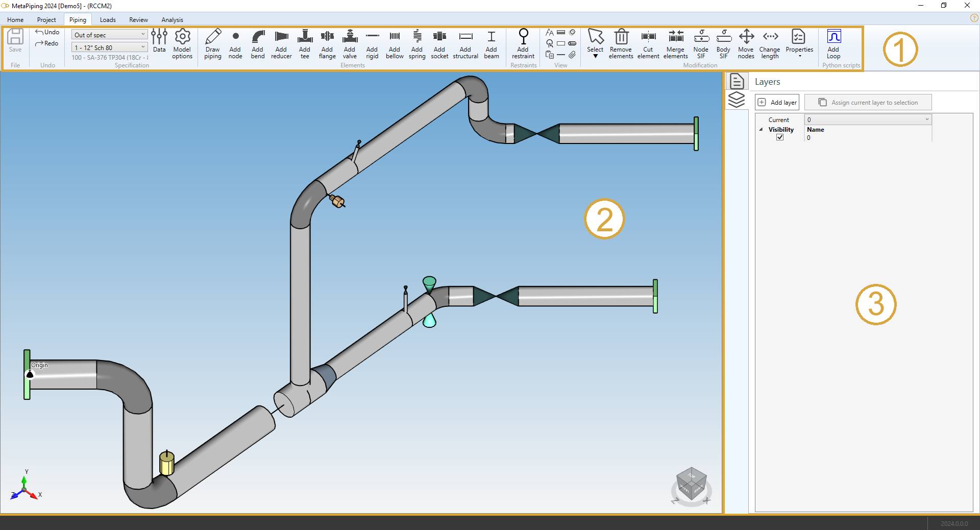Toggle shaded rectangle view mode
This screenshot has height=530, width=980.
pyautogui.click(x=561, y=32)
